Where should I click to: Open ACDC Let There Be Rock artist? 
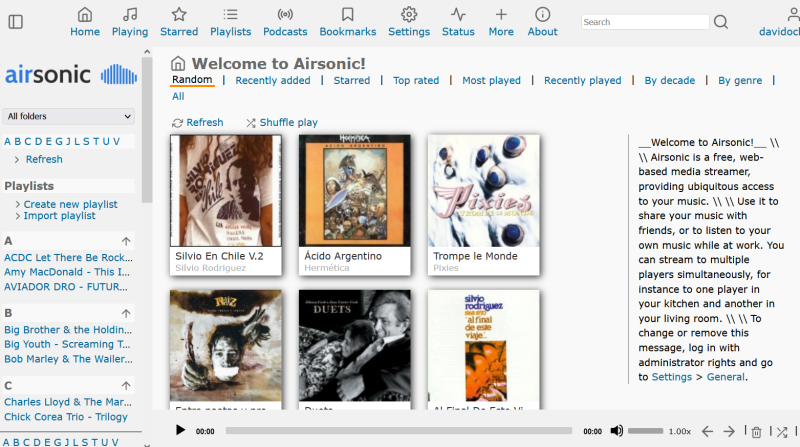[x=68, y=258]
